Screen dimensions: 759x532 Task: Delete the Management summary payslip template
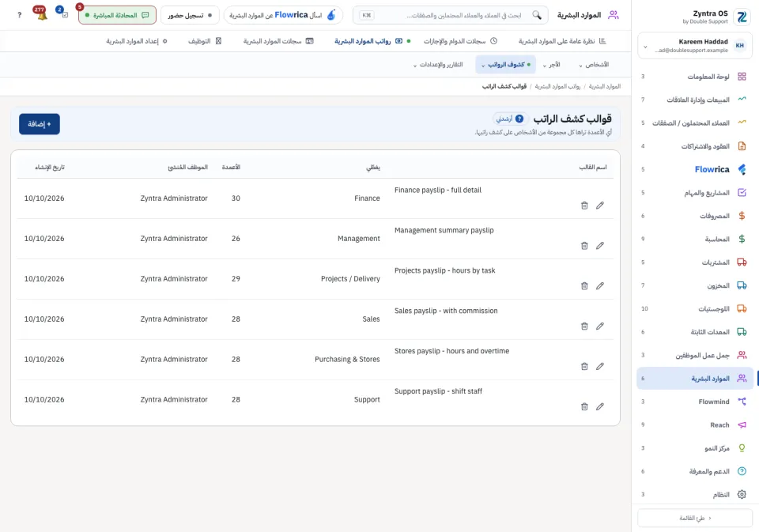click(584, 245)
